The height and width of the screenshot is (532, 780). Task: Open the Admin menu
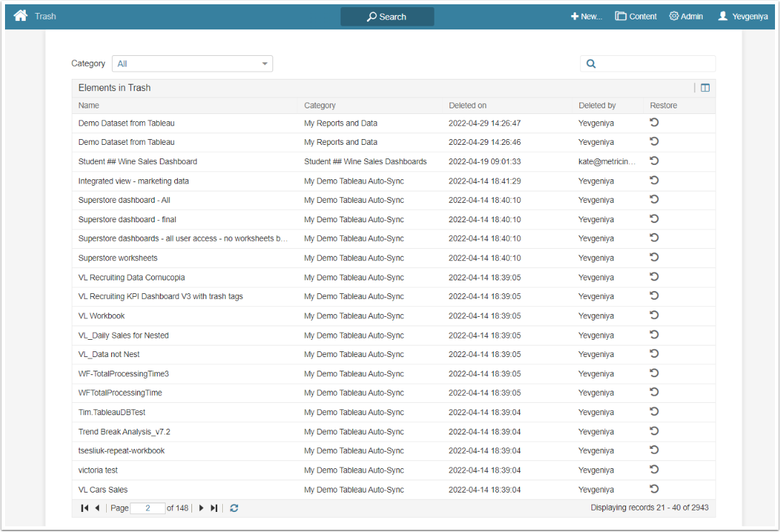tap(685, 16)
